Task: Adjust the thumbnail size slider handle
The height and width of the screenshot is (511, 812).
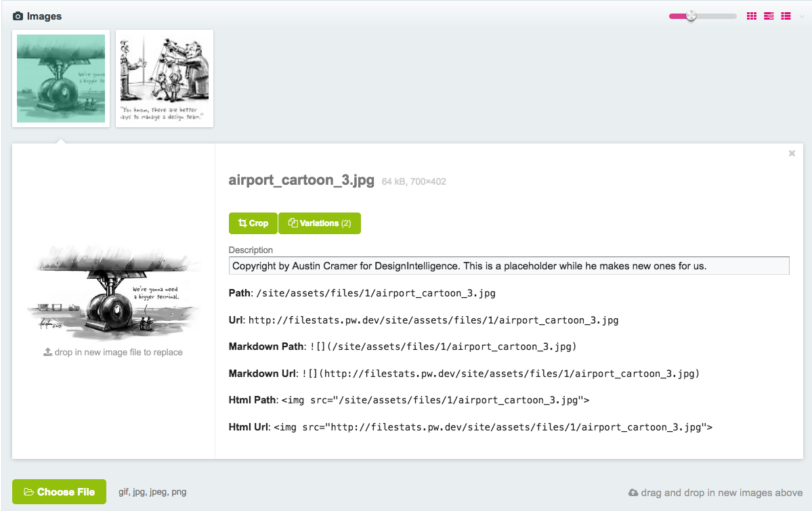Action: (x=691, y=16)
